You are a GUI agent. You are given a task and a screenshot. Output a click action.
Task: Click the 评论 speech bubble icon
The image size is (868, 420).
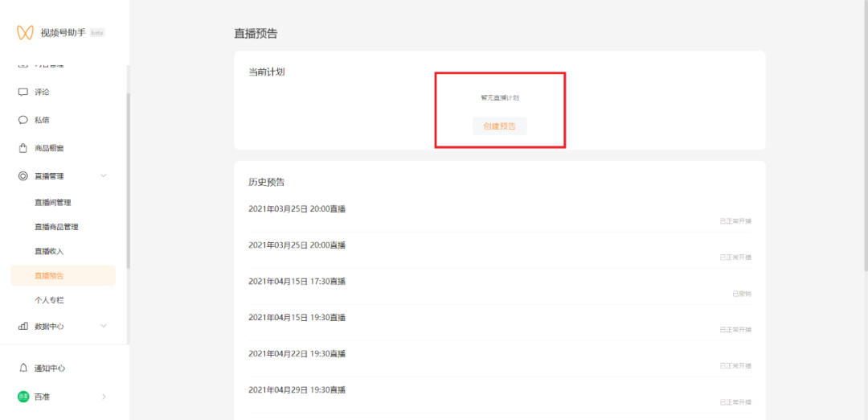tap(23, 92)
